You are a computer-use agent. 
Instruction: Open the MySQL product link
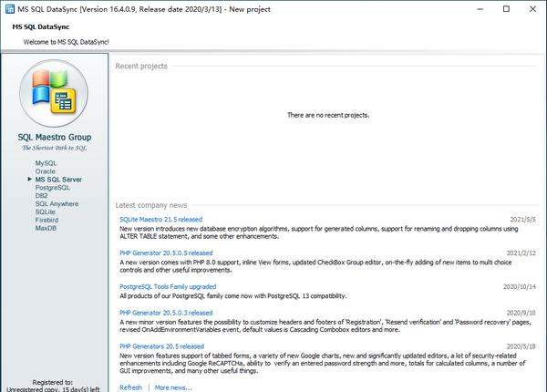pos(46,163)
